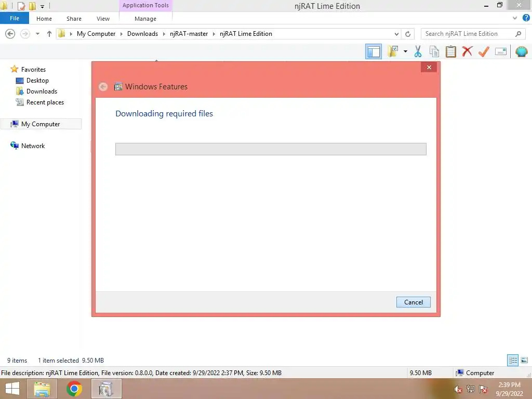Switch to large icons view in status bar
The height and width of the screenshot is (399, 532).
524,360
